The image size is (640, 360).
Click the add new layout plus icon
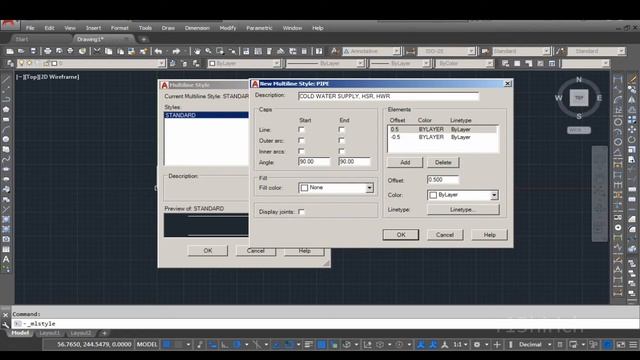(x=104, y=333)
